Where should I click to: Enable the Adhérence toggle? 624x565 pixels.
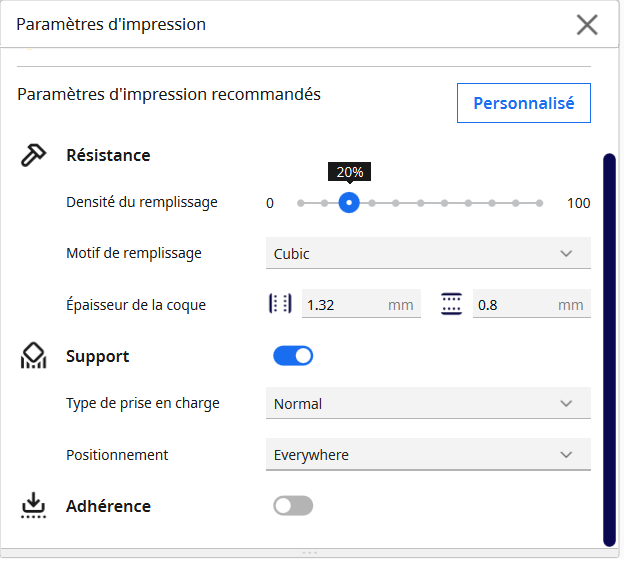point(293,506)
